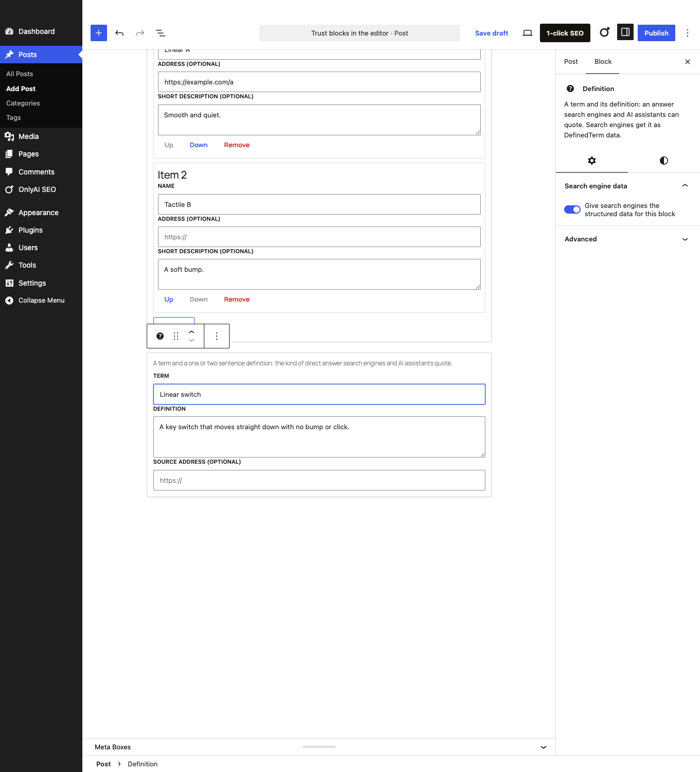Open Categories submenu item
Image resolution: width=700 pixels, height=772 pixels.
[x=23, y=103]
